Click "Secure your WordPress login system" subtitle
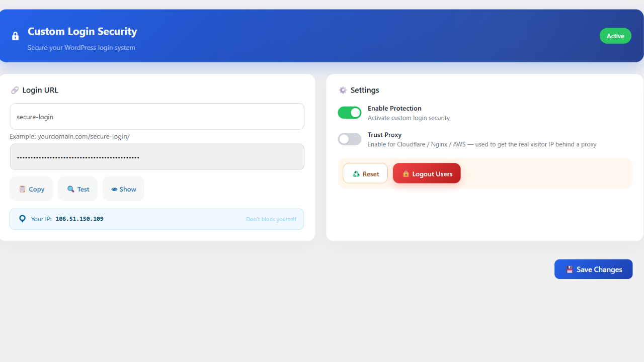The width and height of the screenshot is (644, 362). coord(82,48)
